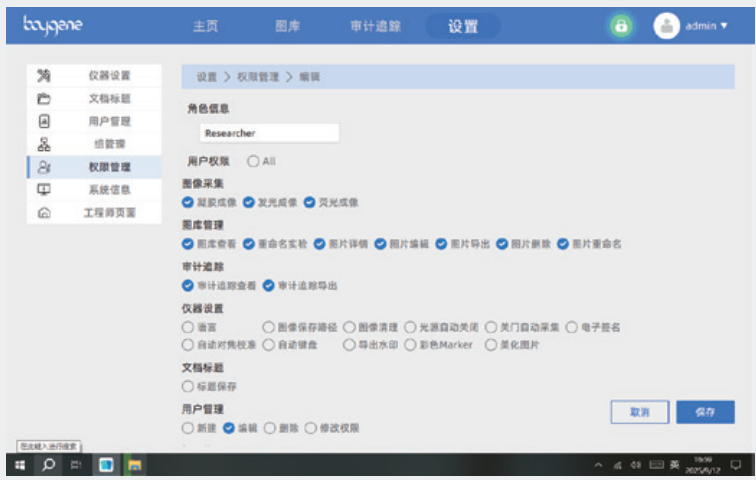The width and height of the screenshot is (756, 480).
Task: Enable 图像清理 permission
Action: pyautogui.click(x=349, y=328)
